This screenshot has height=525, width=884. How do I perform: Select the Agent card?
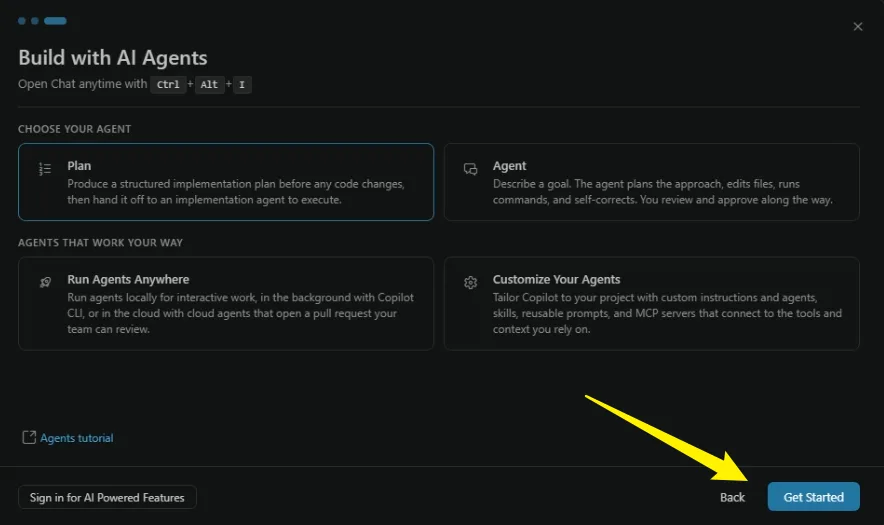651,182
